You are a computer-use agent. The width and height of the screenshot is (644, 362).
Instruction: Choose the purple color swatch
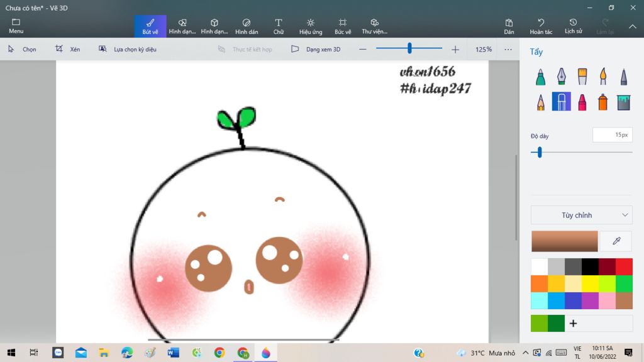[590, 300]
